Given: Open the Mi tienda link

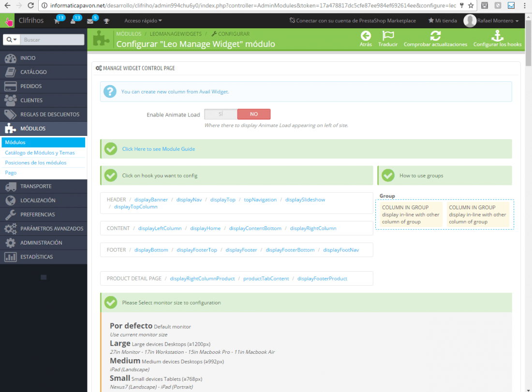Looking at the screenshot, I should (443, 21).
